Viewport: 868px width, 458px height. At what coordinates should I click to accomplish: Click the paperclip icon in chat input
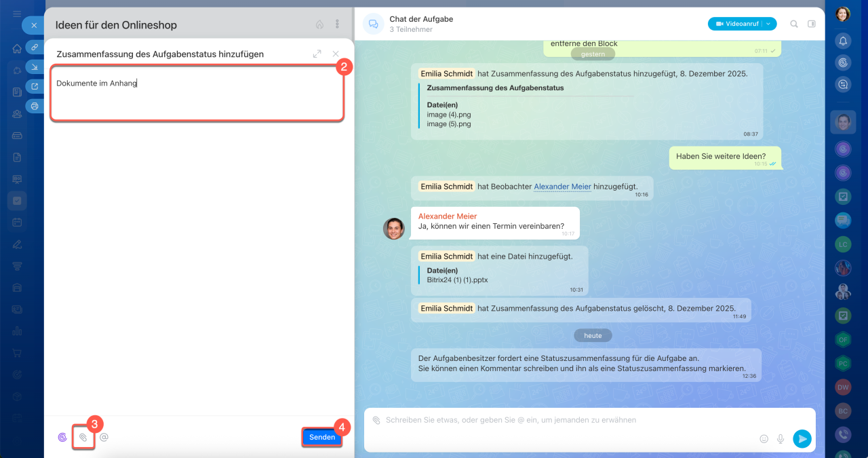[x=376, y=420]
